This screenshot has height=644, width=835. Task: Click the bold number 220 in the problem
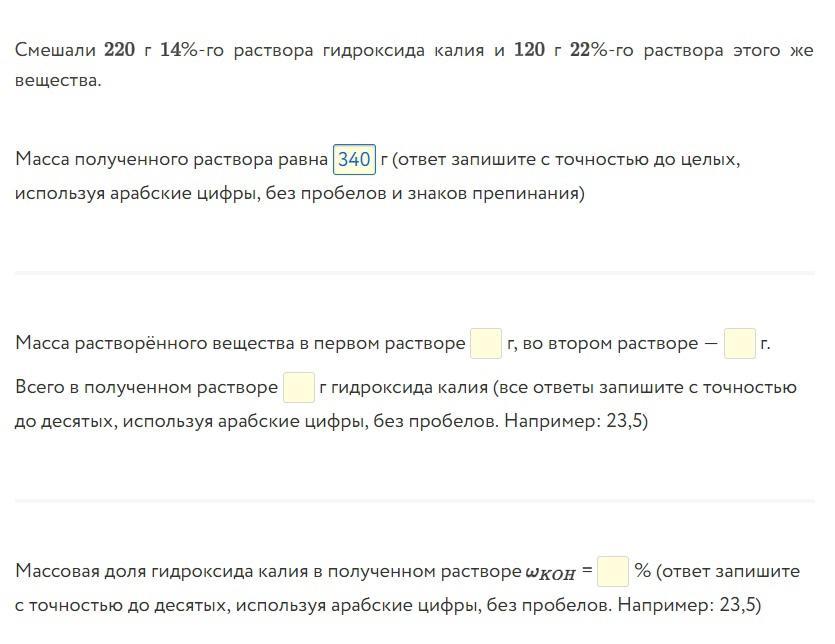coord(119,50)
